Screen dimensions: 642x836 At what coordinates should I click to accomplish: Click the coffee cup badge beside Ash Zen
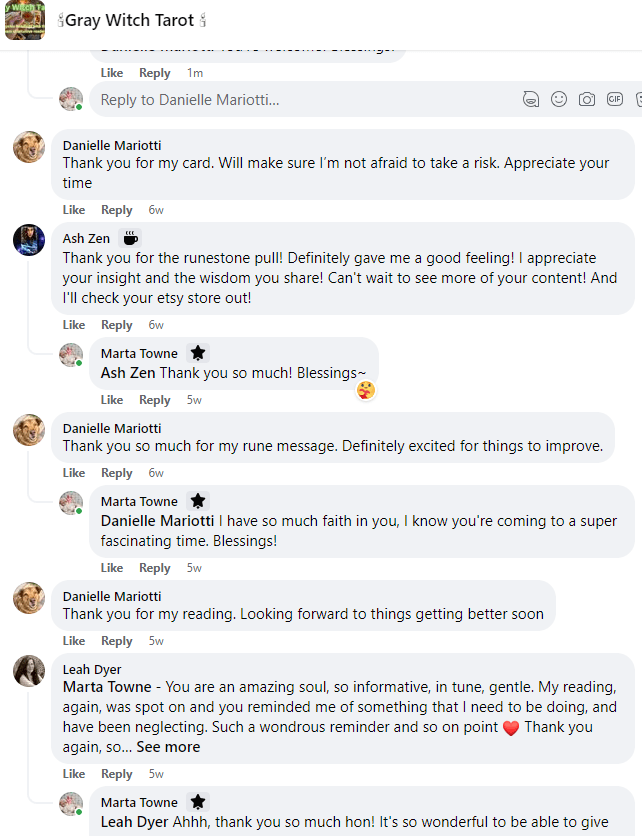click(130, 238)
